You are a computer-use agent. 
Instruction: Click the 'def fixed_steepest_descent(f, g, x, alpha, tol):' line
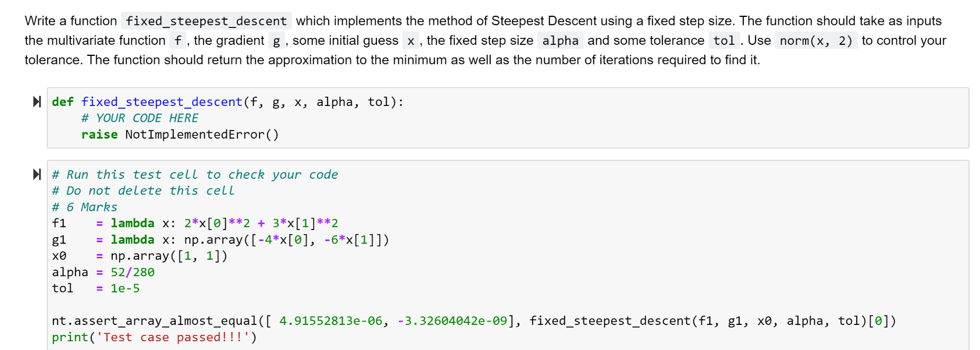[x=227, y=102]
